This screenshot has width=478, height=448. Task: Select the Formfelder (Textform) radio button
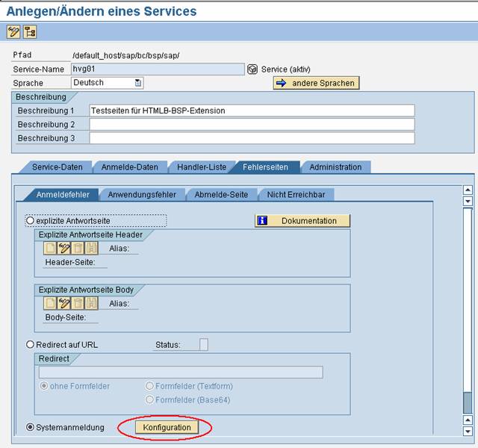pyautogui.click(x=149, y=386)
